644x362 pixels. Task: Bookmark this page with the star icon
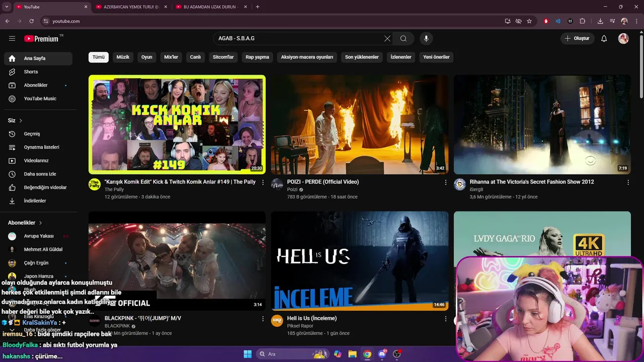pos(529,21)
